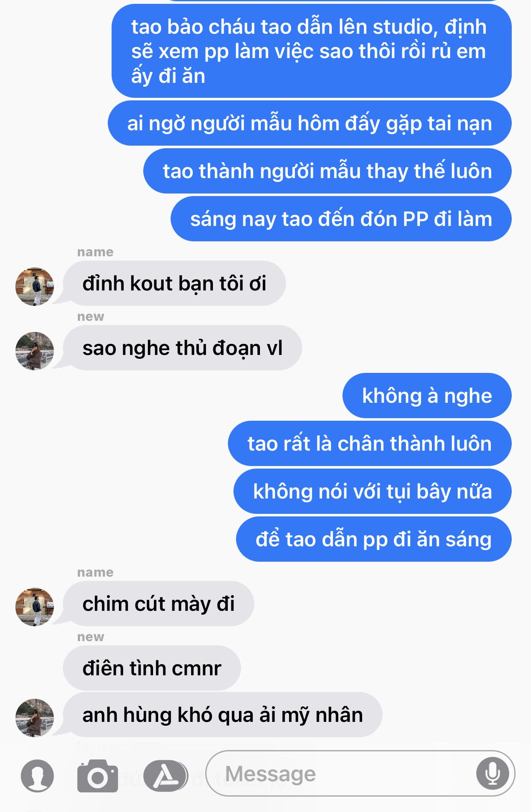Open the contact profile icon
Screen dimensions: 531x812
click(x=37, y=775)
